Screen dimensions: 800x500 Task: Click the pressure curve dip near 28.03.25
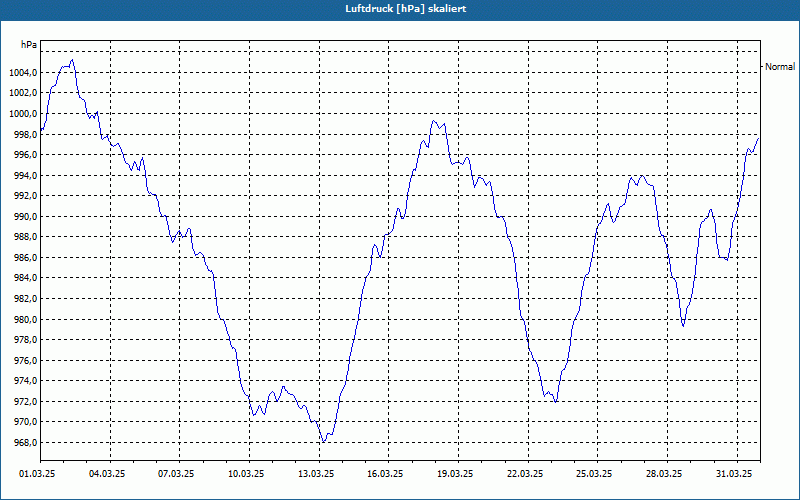point(683,326)
